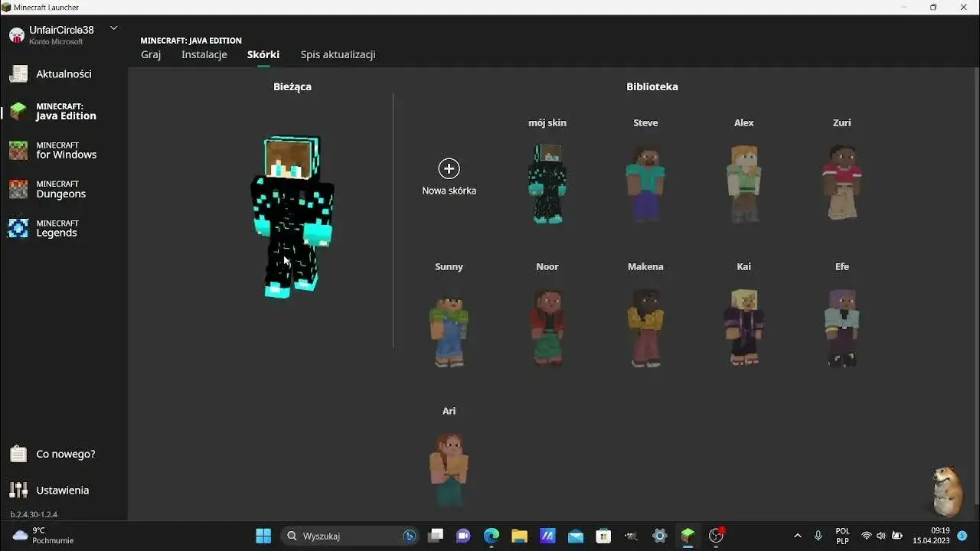
Task: Select Minecraft for Windows in the sidebar
Action: click(x=60, y=150)
